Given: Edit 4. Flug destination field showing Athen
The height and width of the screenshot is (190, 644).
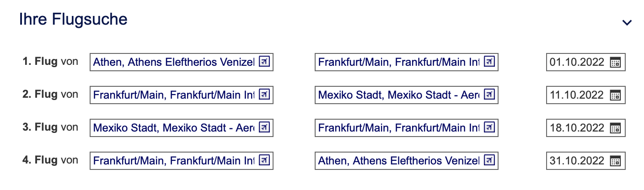Looking at the screenshot, I should (399, 161).
